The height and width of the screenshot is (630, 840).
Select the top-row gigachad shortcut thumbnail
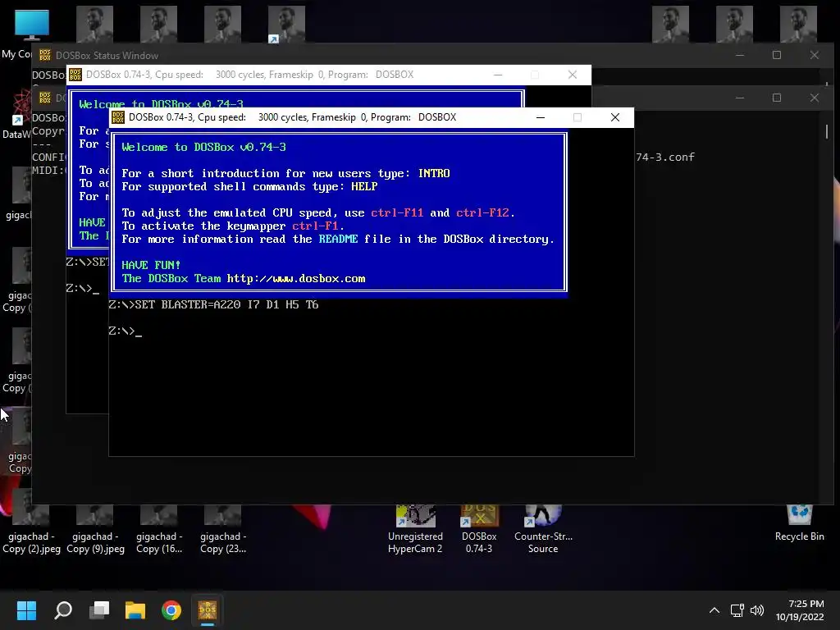coord(286,24)
